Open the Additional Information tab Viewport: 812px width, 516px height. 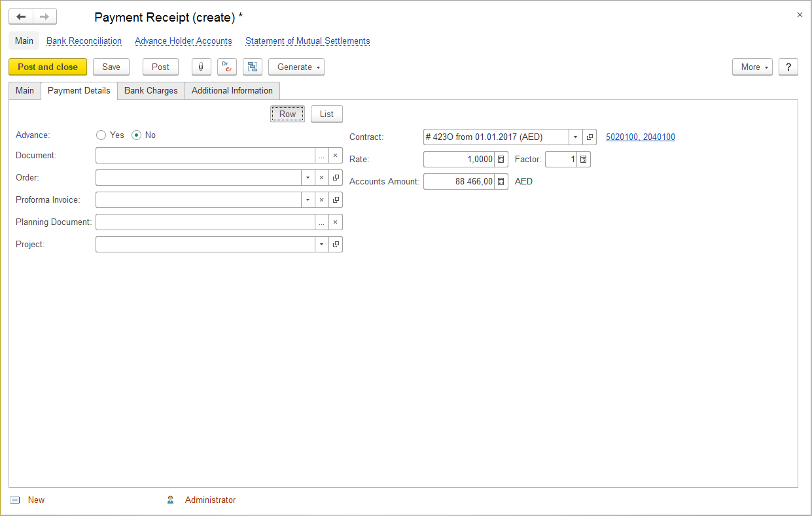[x=232, y=91]
